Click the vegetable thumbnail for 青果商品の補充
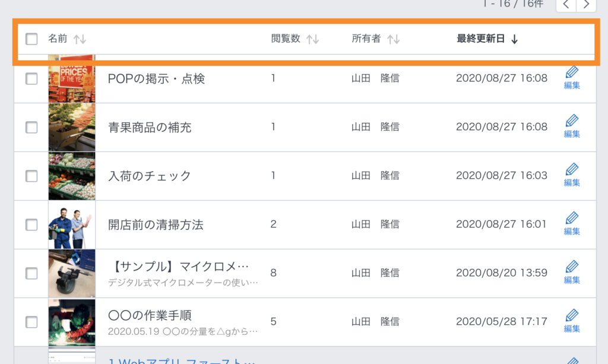This screenshot has height=364, width=608. pos(72,127)
